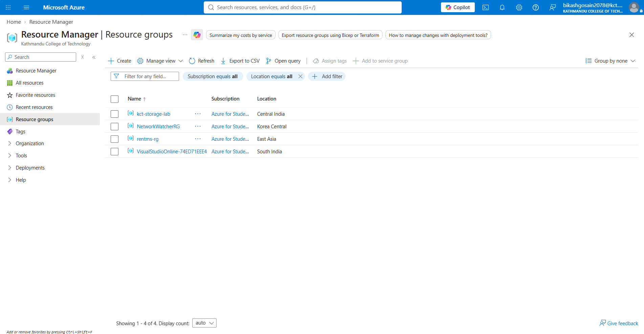Open the Manage view dropdown
Viewport: 644px width, 334px height.
tap(160, 61)
